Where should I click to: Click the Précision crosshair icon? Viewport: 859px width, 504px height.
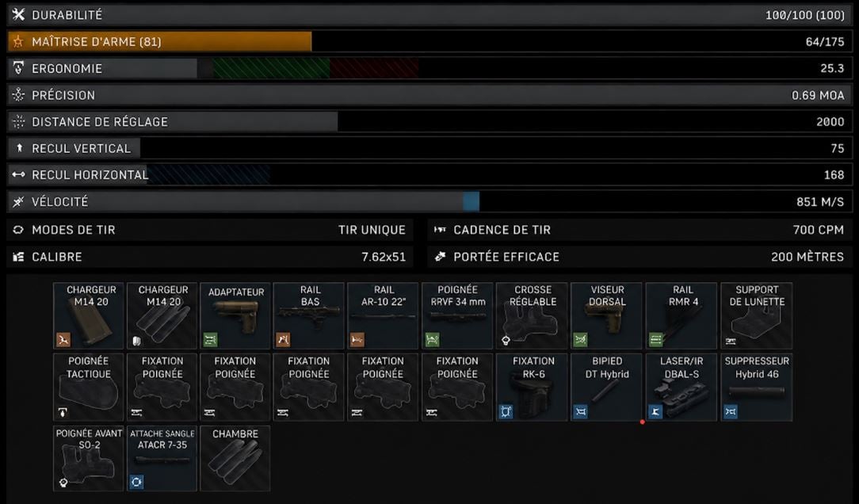click(19, 95)
